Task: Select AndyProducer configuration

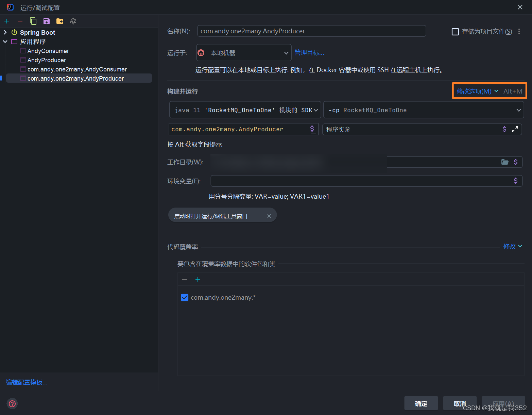Action: [47, 60]
